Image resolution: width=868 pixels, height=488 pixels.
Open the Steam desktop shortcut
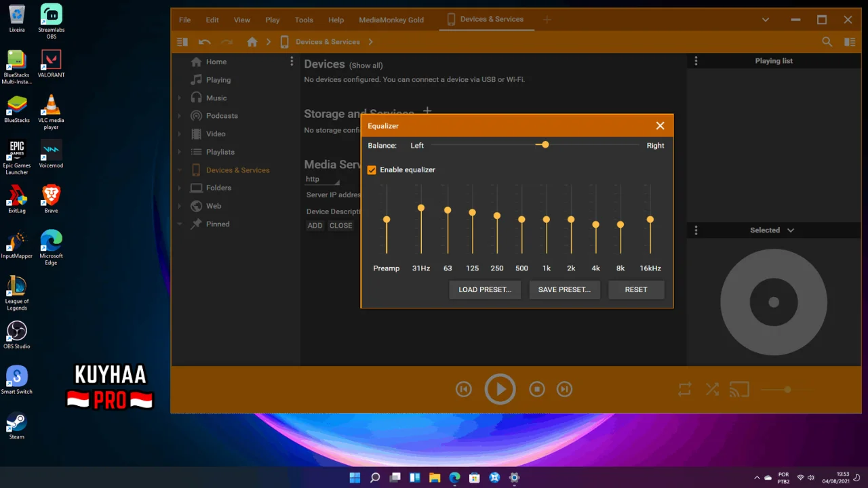tap(17, 426)
